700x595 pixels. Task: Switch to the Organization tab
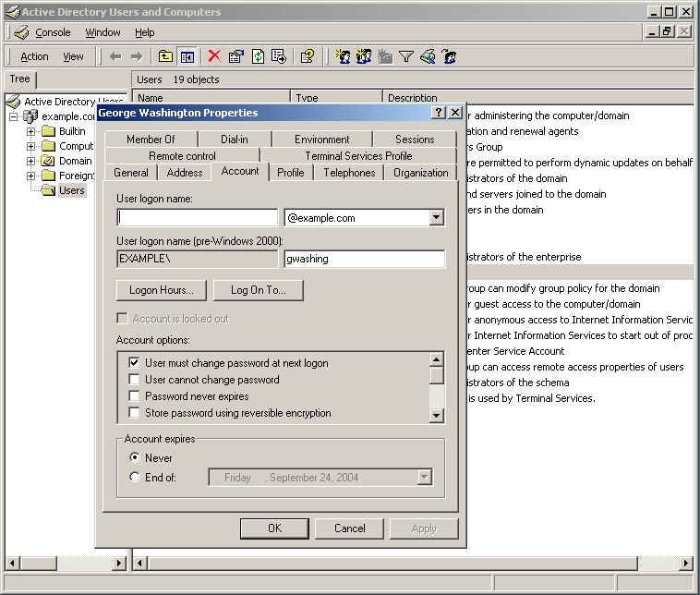pyautogui.click(x=420, y=173)
